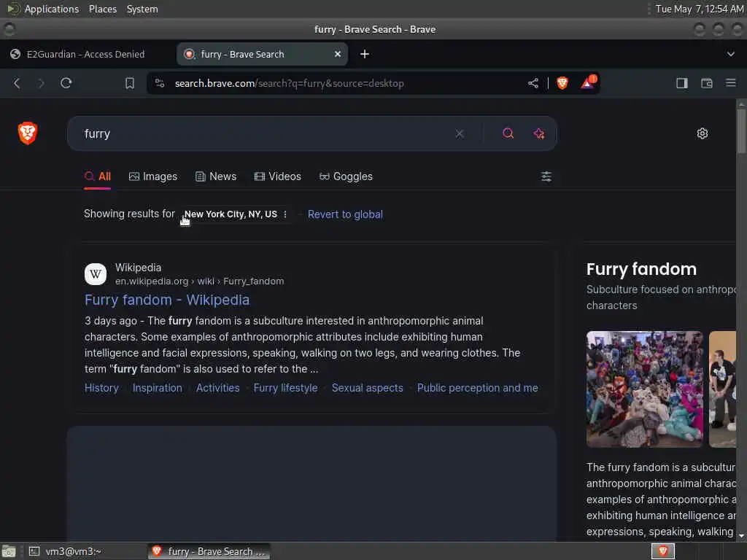Click Brave icon in system tray
Image resolution: width=747 pixels, height=560 pixels.
click(662, 551)
